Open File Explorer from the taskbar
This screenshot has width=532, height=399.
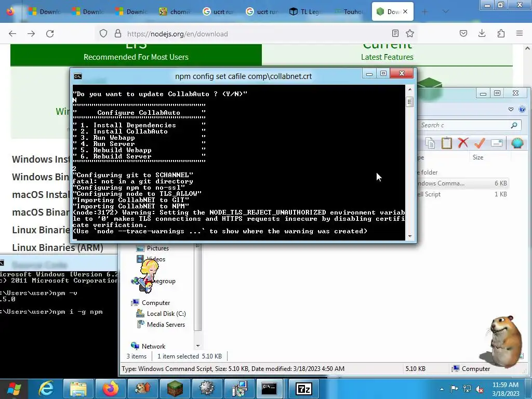coord(78,389)
